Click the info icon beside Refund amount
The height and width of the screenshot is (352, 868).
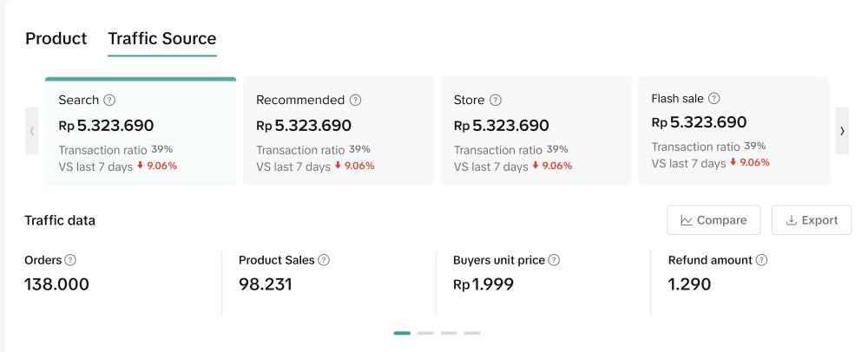pos(761,260)
